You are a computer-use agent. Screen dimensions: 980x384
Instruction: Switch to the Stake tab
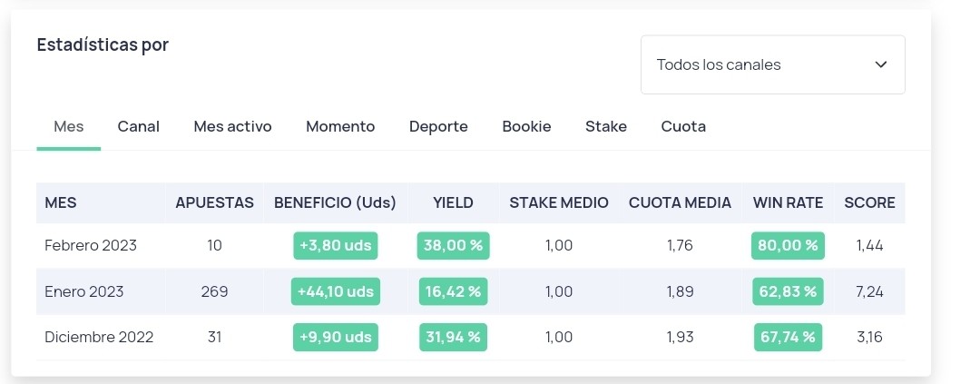point(605,126)
